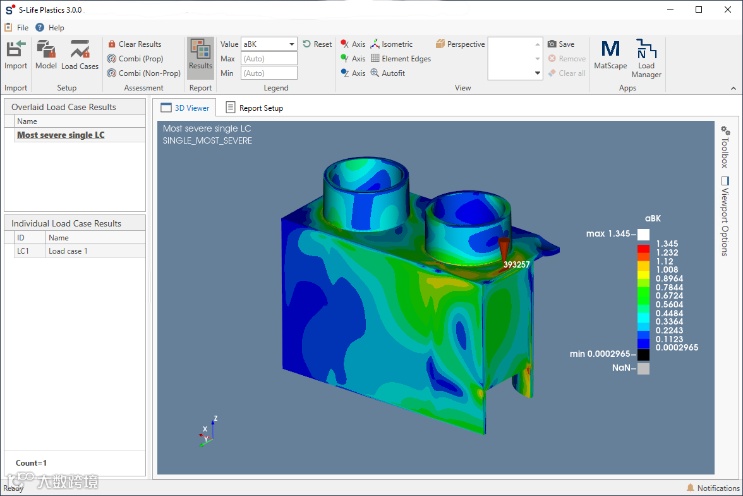Toggle Perspective view mode

click(x=460, y=44)
